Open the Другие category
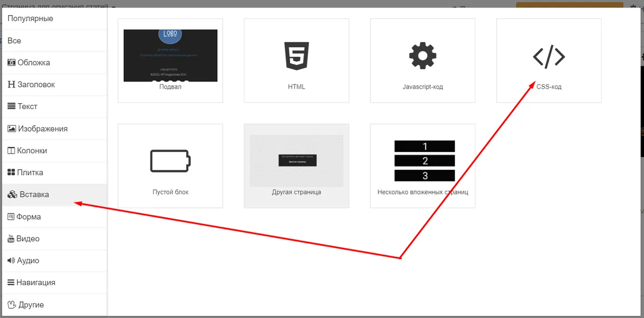Screen dimensions: 644x318 click(54, 305)
